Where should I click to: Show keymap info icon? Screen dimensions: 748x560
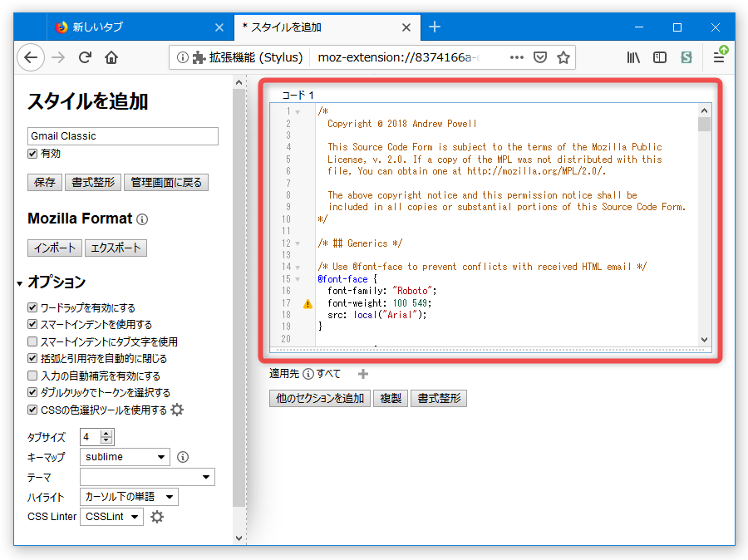183,457
